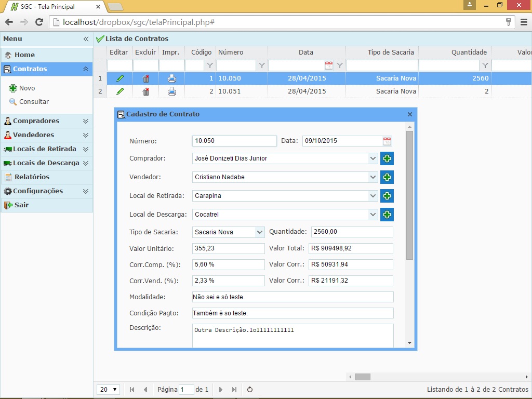Click Sair to log out
Viewport: 532px width, 399px height.
pyautogui.click(x=47, y=205)
